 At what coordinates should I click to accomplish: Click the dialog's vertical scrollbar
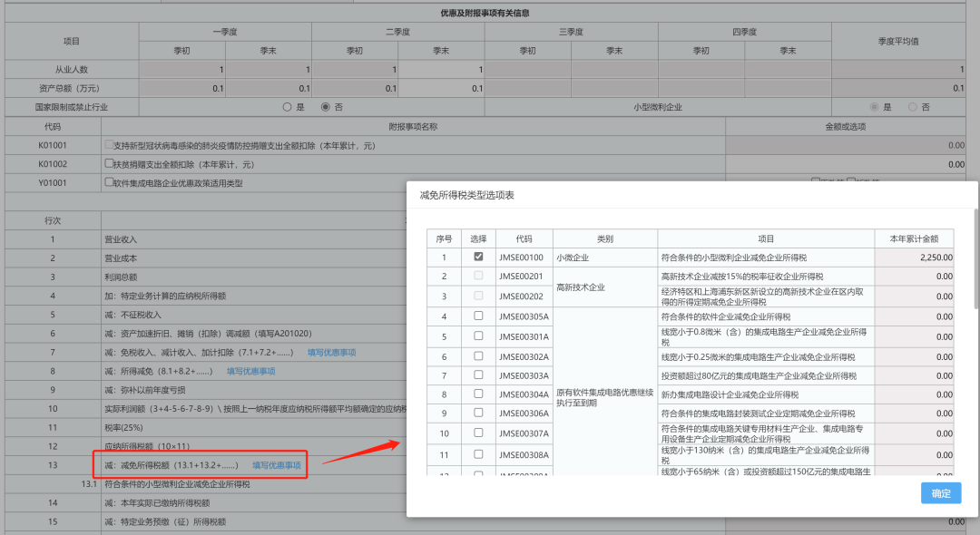click(x=975, y=259)
